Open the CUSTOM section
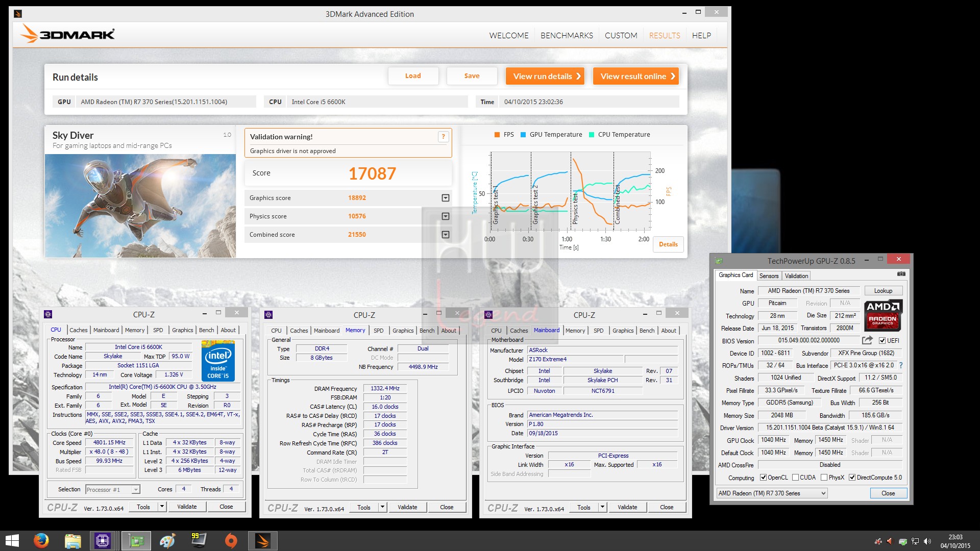 621,36
